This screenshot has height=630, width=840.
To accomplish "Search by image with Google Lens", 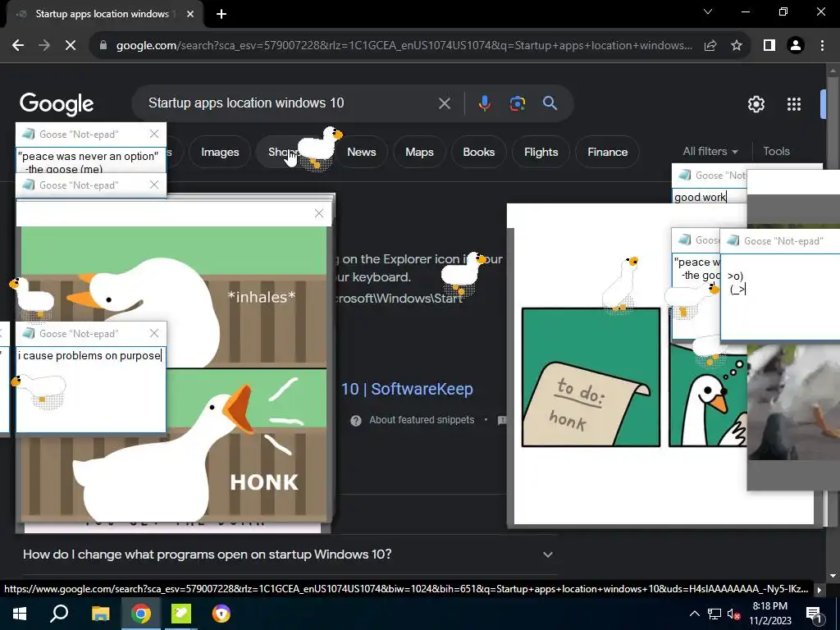I will point(517,103).
